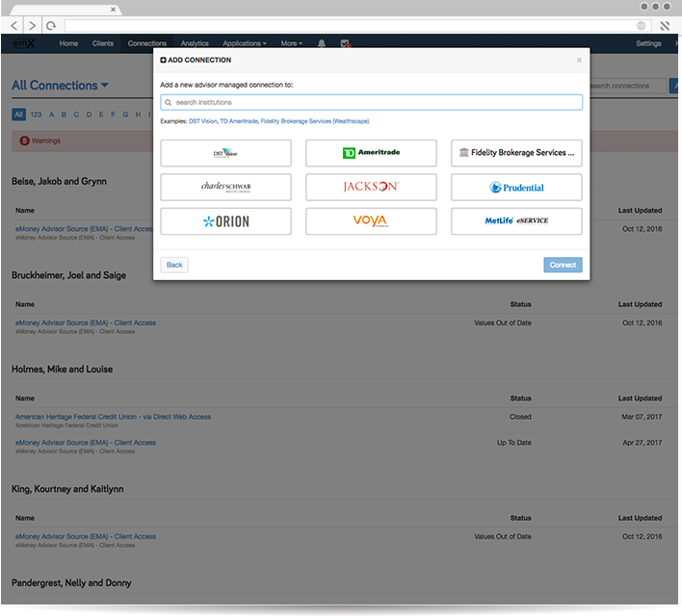
Task: Open Settings in the top bar
Action: click(648, 43)
